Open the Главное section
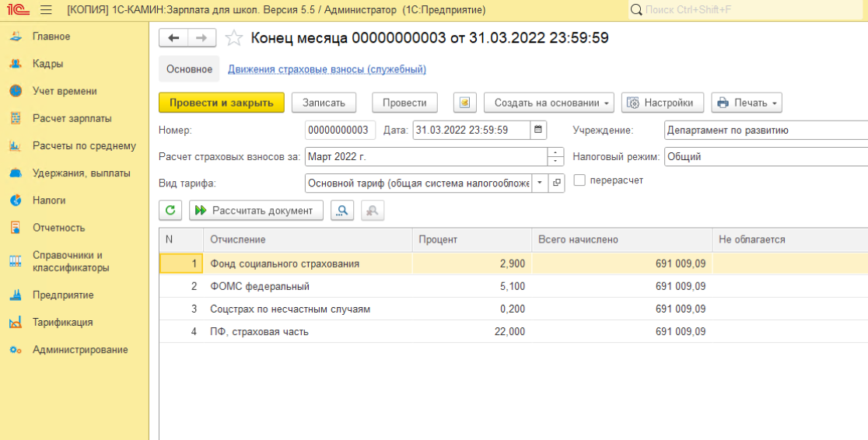 click(x=51, y=37)
